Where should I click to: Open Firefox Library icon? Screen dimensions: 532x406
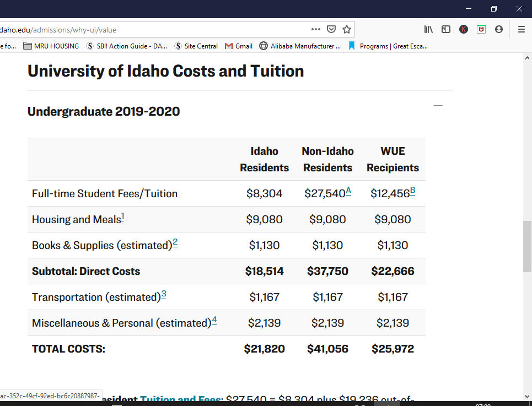(x=428, y=30)
